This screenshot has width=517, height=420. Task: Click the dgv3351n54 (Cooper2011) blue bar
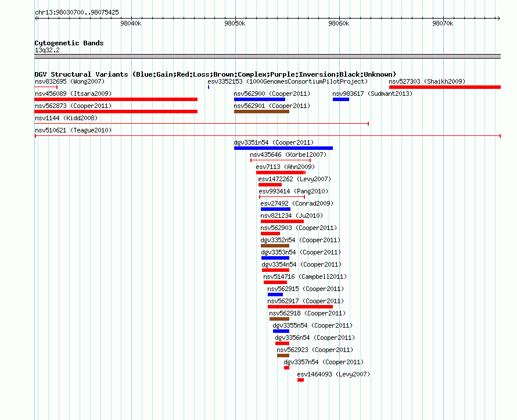click(283, 148)
